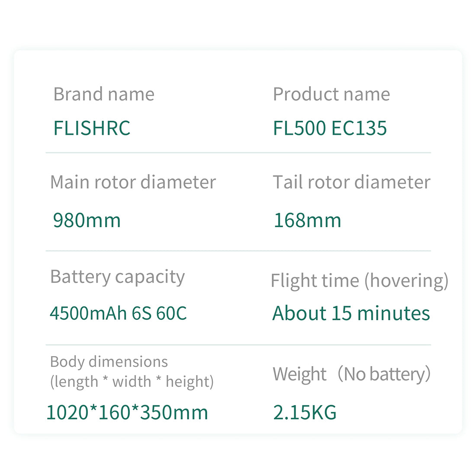Image resolution: width=476 pixels, height=476 pixels.
Task: Click the Weight (No battery) label
Action: pyautogui.click(x=351, y=374)
